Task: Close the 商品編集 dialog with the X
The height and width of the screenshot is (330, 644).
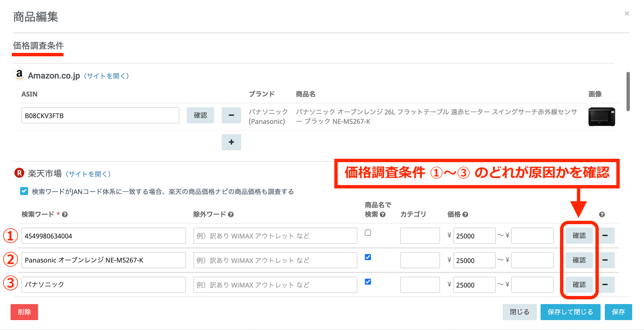Action: point(627,13)
